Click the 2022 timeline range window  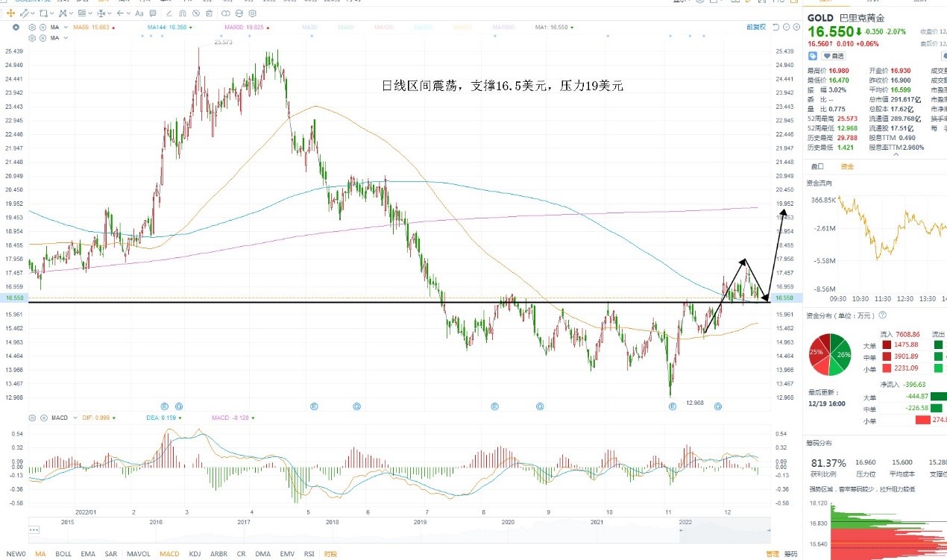tap(724, 529)
